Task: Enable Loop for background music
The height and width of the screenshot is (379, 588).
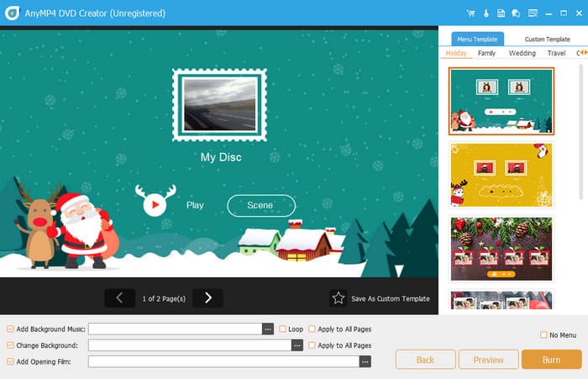Action: click(282, 329)
